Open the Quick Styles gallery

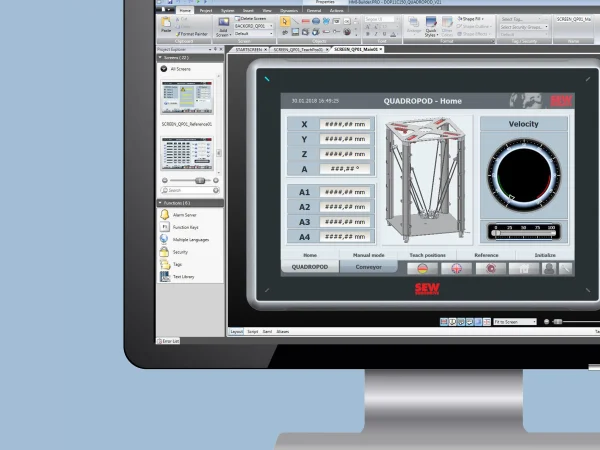pyautogui.click(x=431, y=27)
